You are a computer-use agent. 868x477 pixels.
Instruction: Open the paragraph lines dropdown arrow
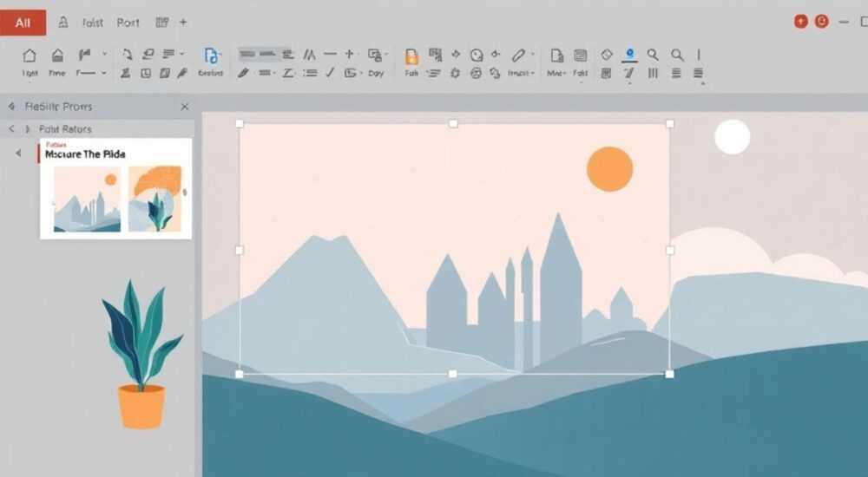[181, 54]
